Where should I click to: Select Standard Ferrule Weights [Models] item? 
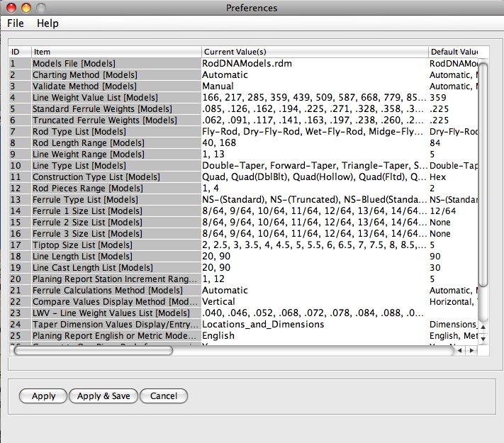click(116, 108)
